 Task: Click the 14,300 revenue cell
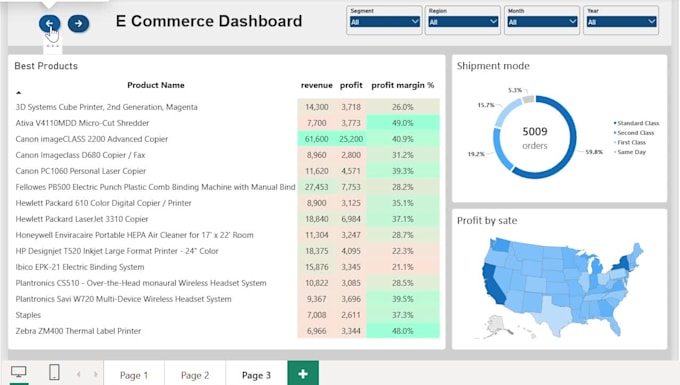[317, 107]
